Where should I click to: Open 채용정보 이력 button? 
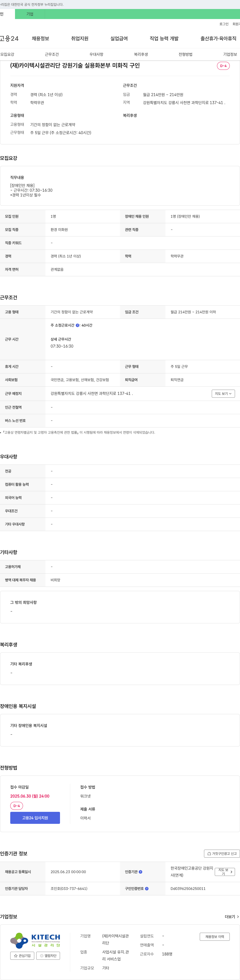pos(214,936)
